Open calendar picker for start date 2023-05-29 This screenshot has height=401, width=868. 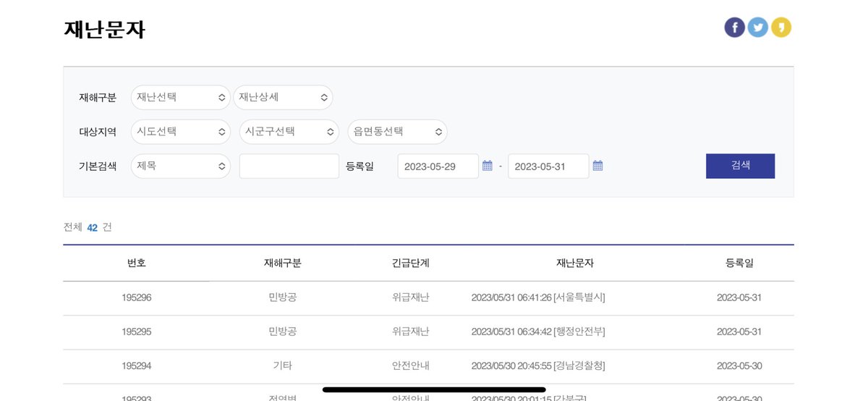(488, 166)
